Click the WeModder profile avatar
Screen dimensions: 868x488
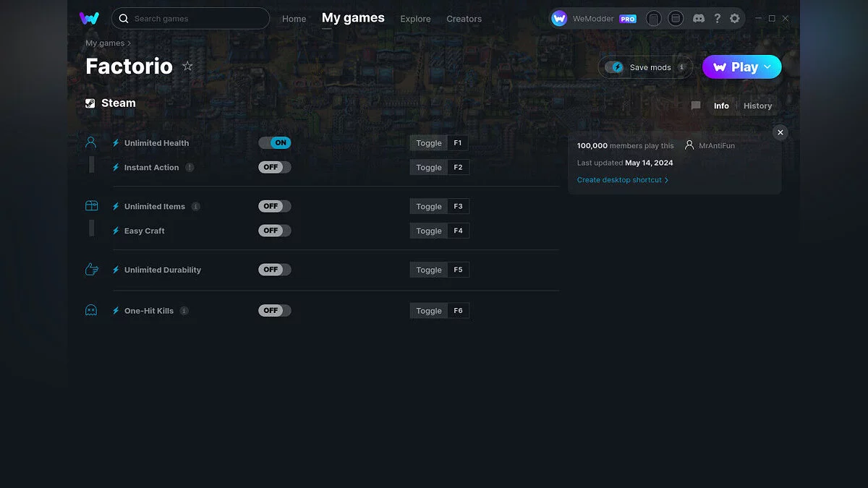pyautogui.click(x=559, y=19)
